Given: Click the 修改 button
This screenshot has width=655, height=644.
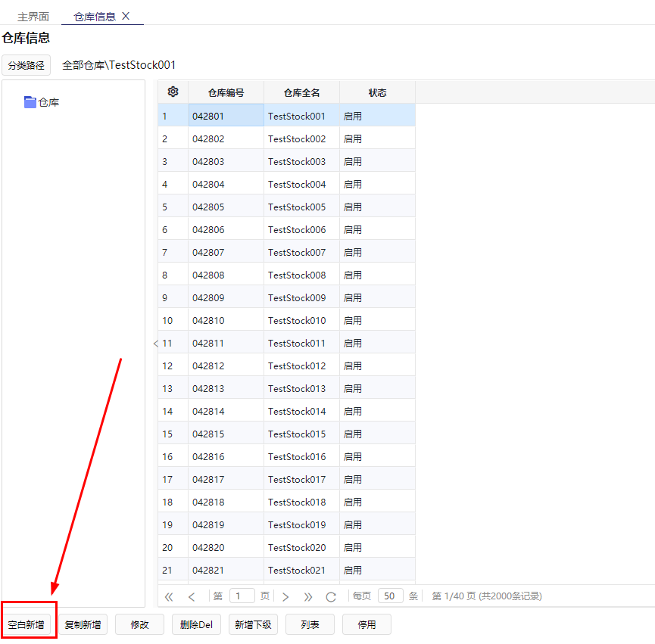Looking at the screenshot, I should coord(139,624).
